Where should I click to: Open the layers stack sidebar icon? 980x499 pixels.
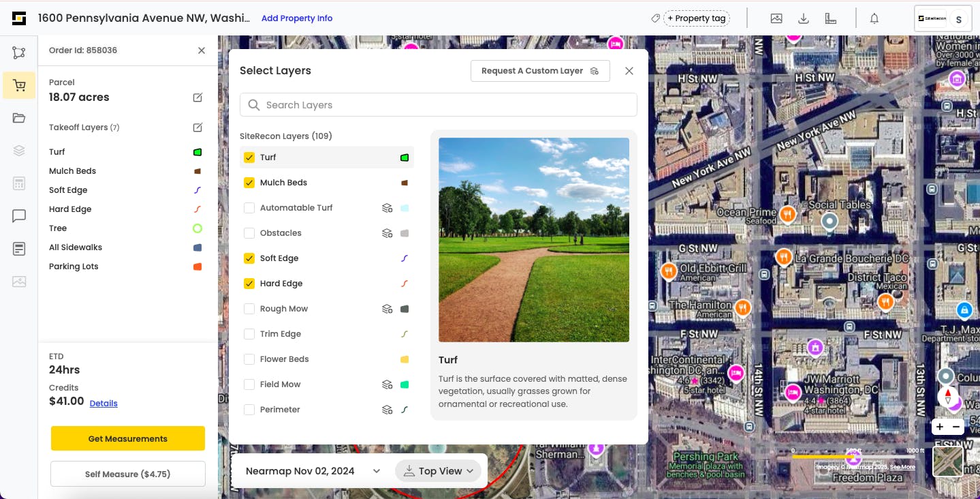coord(19,151)
